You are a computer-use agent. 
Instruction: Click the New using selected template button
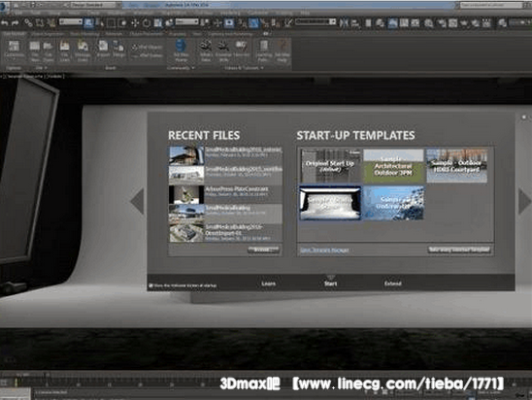[x=459, y=250]
